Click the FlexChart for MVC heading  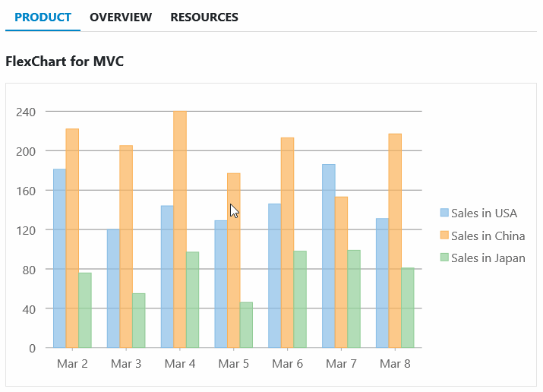click(x=65, y=61)
